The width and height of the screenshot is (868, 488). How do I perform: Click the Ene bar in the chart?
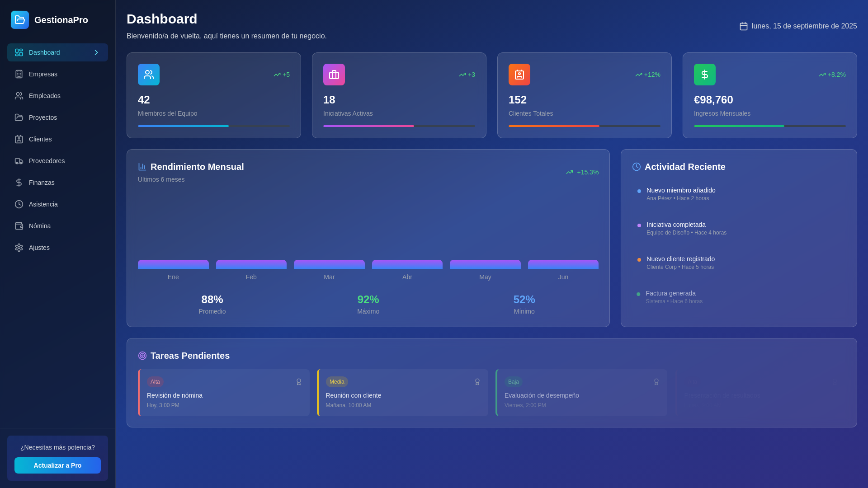(173, 264)
